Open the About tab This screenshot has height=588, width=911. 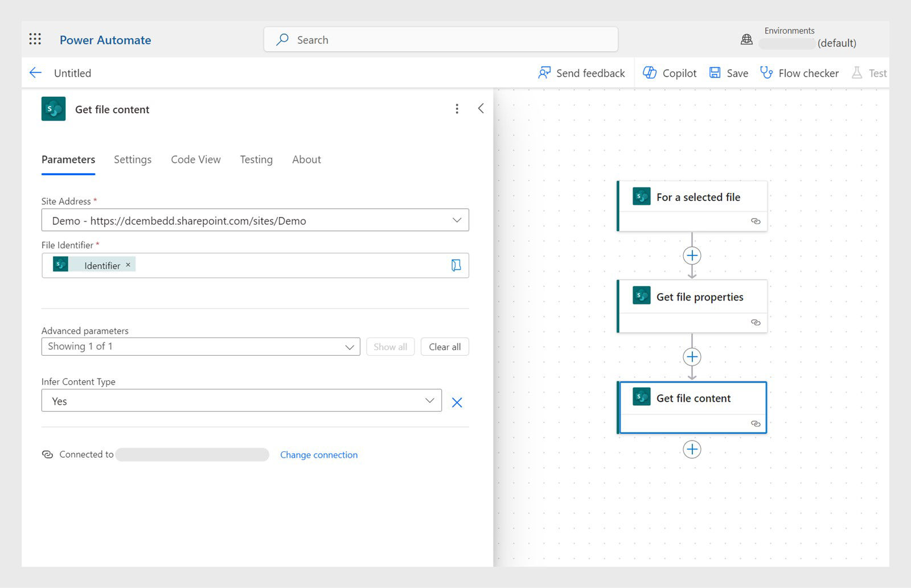tap(306, 160)
